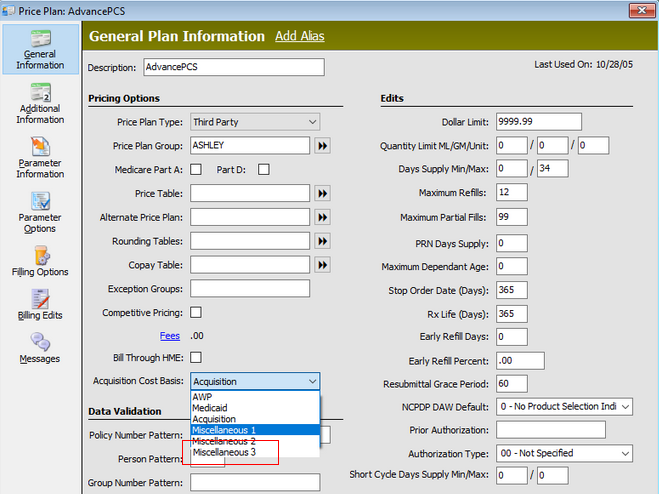Open the Parameter Options section
Image resolution: width=659 pixels, height=494 pixels.
pyautogui.click(x=40, y=212)
